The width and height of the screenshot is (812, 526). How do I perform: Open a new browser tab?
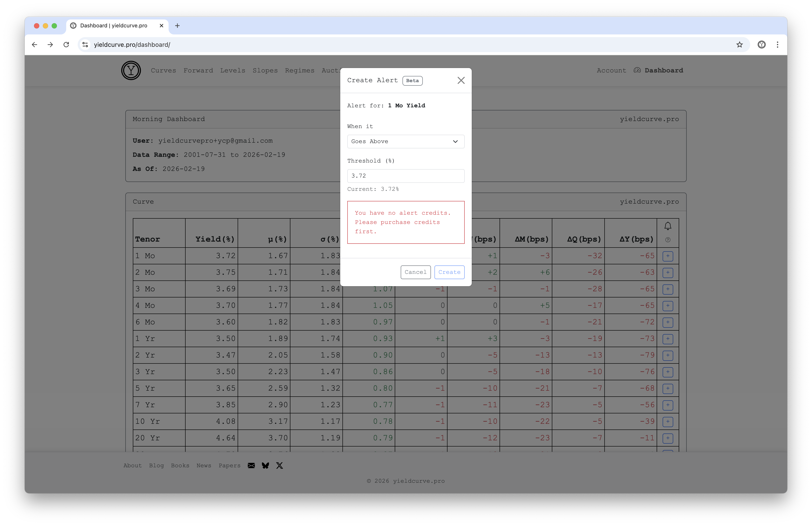coord(177,26)
